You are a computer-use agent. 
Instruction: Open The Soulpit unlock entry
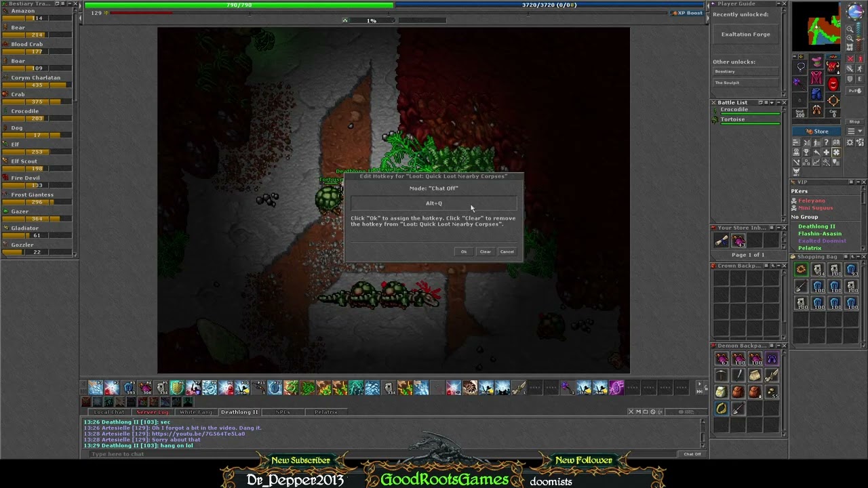[x=746, y=83]
